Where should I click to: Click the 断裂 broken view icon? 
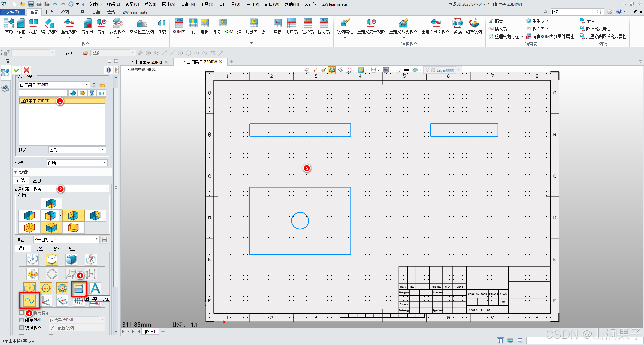[x=162, y=26]
